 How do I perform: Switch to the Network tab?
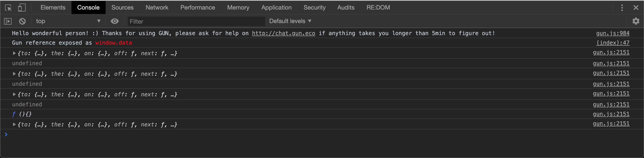tap(157, 8)
